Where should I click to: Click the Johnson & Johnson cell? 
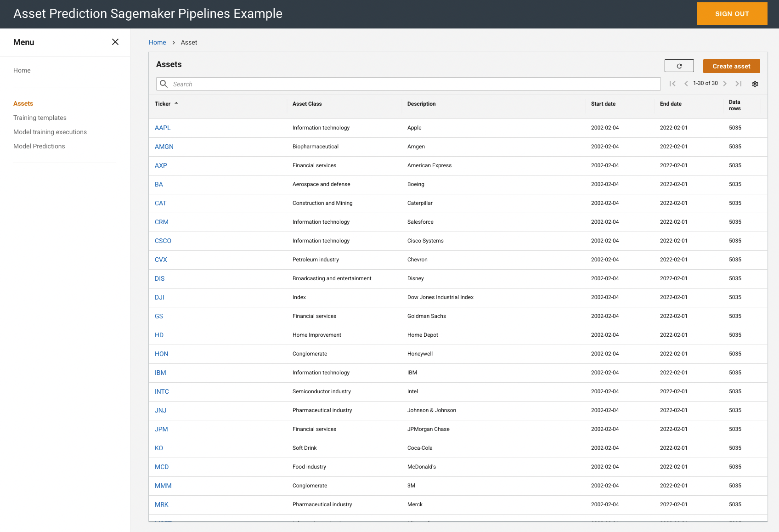tap(432, 410)
